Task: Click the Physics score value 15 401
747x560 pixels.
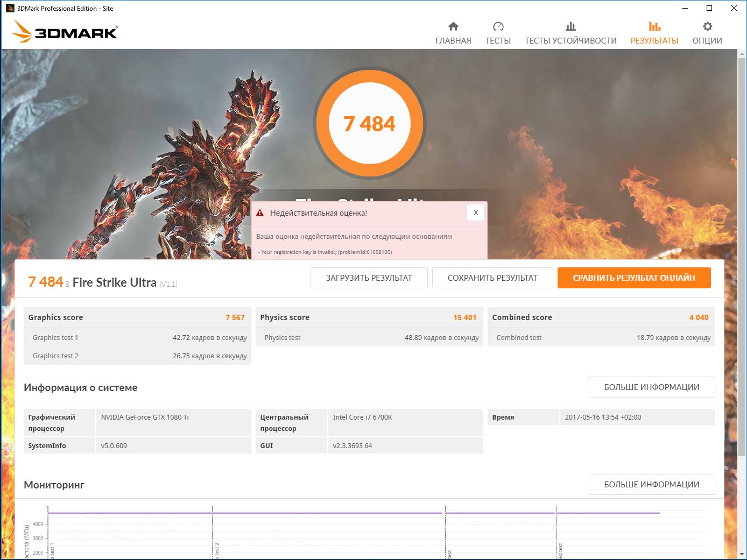Action: click(465, 317)
